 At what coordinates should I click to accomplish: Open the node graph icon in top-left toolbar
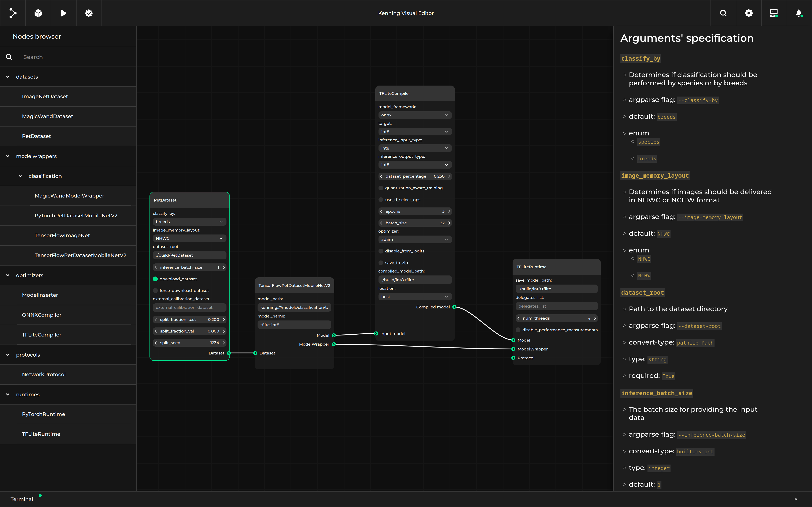[13, 13]
